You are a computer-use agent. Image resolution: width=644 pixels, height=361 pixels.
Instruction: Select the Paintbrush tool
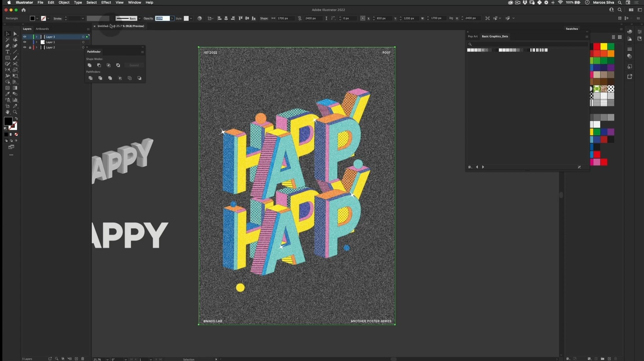click(x=15, y=58)
